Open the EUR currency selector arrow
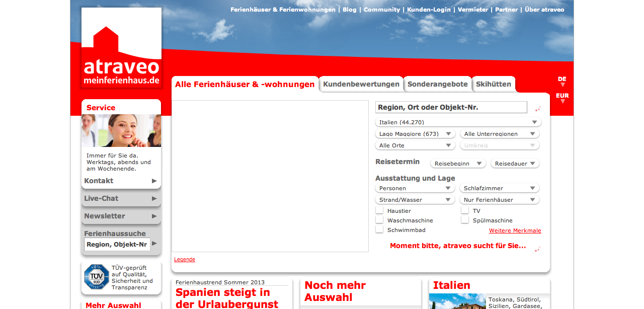 (x=562, y=101)
